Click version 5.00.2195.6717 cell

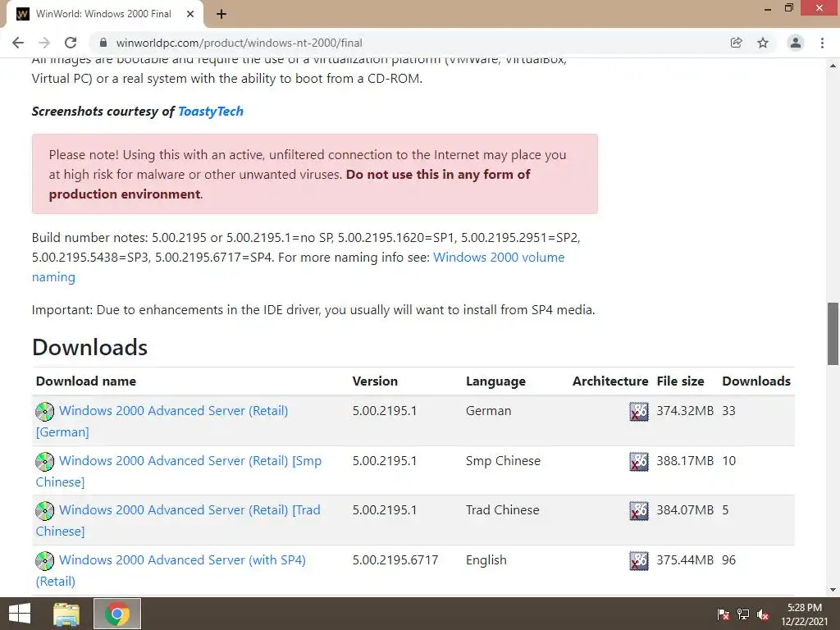point(395,559)
